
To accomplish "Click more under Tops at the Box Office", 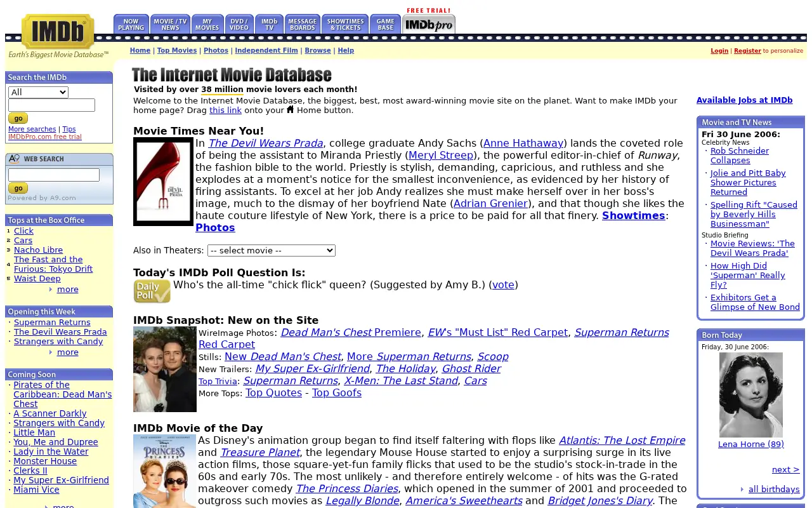I will click(68, 290).
